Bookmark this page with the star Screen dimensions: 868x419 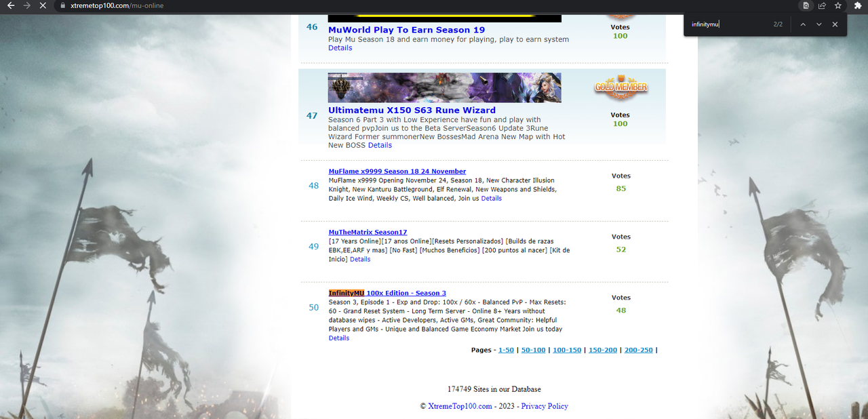tap(838, 5)
